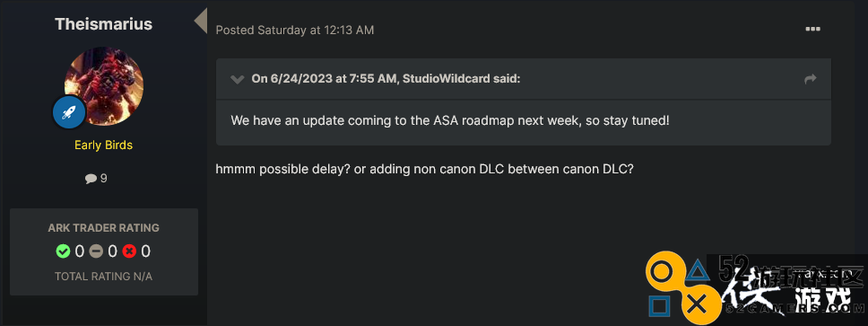Click the reply text about canon DLC
This screenshot has height=326, width=868.
tap(425, 169)
